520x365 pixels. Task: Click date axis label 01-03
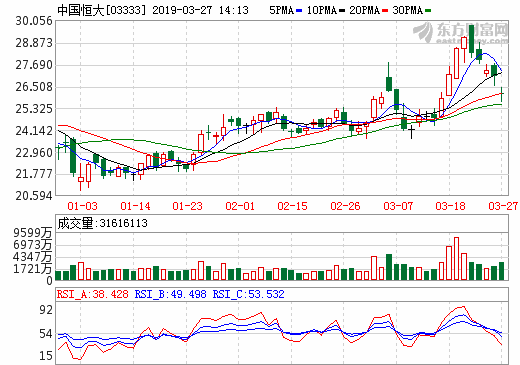click(x=82, y=206)
